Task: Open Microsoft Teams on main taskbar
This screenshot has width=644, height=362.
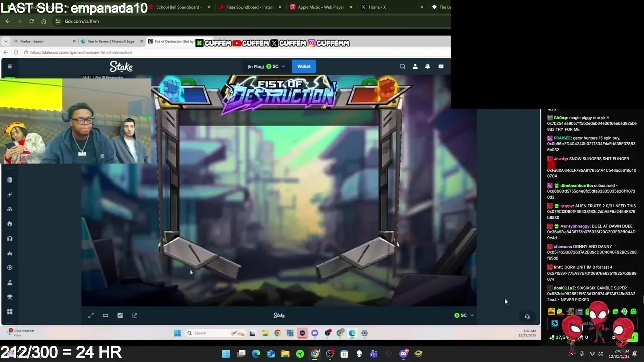Action: tap(374, 354)
